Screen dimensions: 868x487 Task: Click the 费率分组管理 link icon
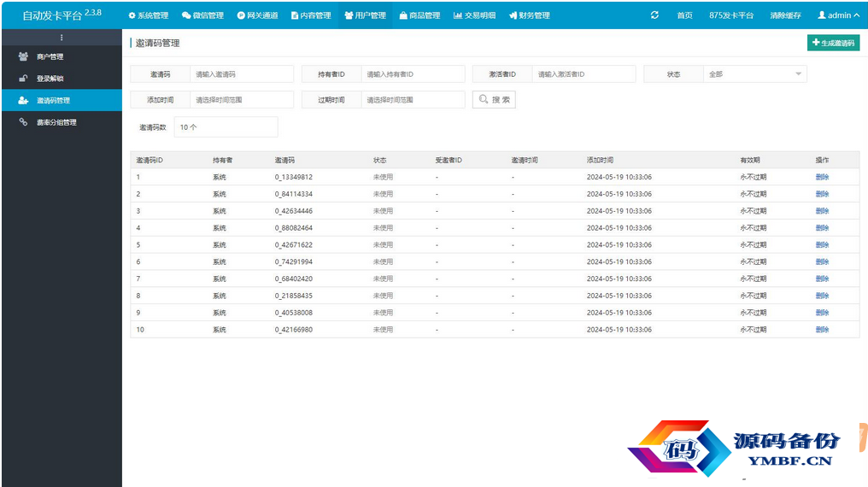click(x=23, y=122)
